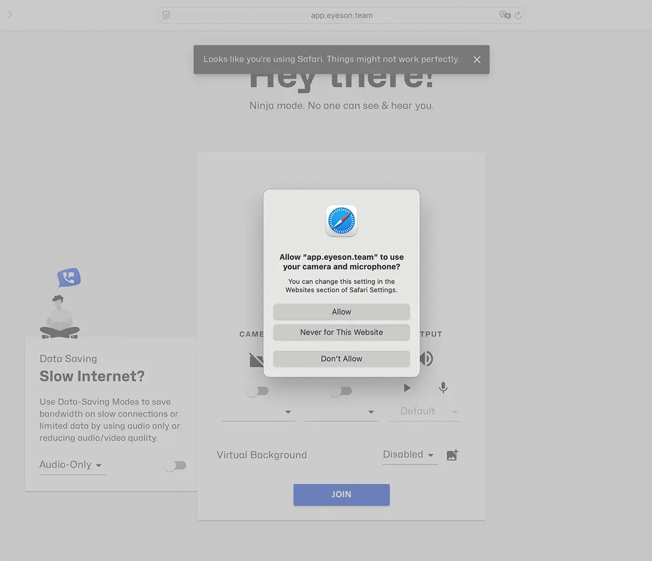652x561 pixels.
Task: Choose Never for This Website
Action: (x=341, y=332)
